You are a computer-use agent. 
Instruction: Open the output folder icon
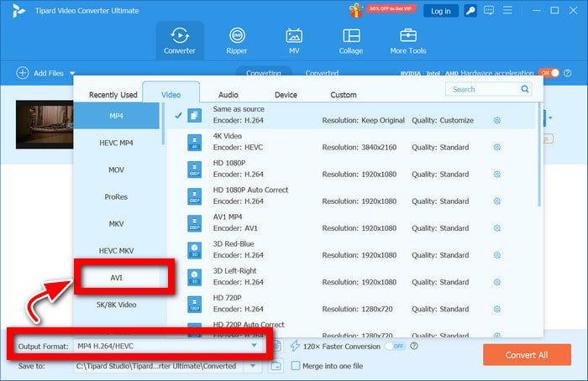[276, 366]
